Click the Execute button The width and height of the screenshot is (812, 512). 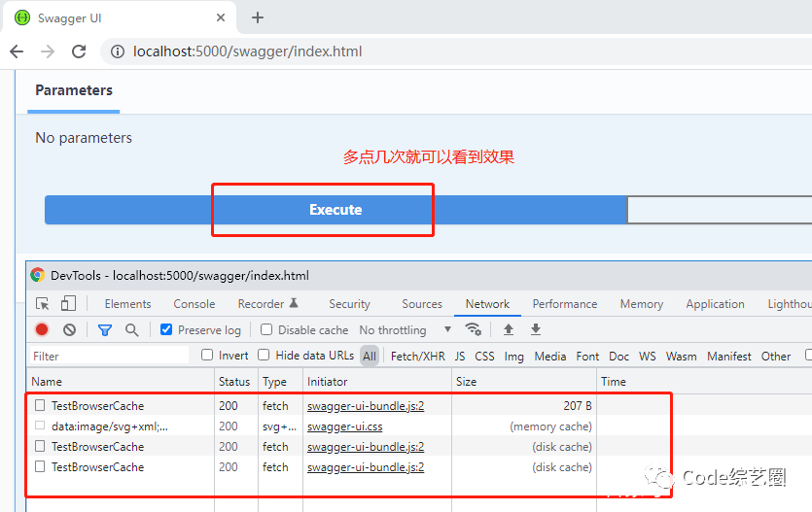pos(335,210)
